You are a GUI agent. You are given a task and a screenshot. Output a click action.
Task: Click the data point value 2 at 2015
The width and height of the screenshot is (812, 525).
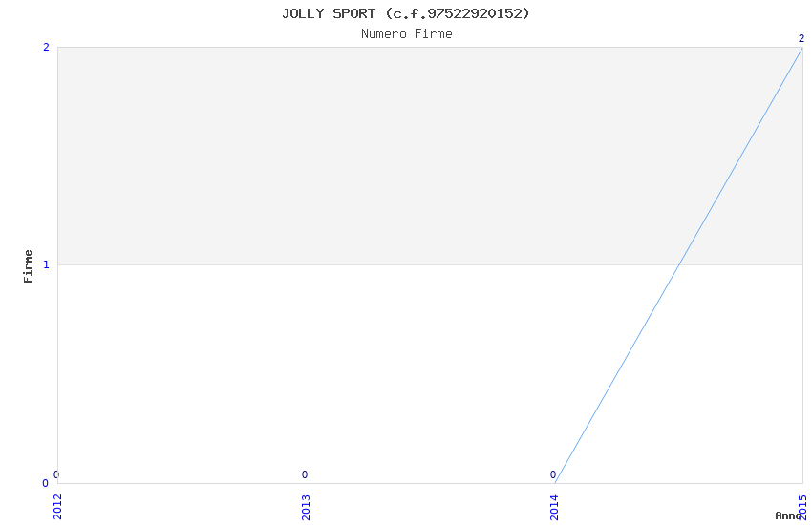pyautogui.click(x=801, y=38)
